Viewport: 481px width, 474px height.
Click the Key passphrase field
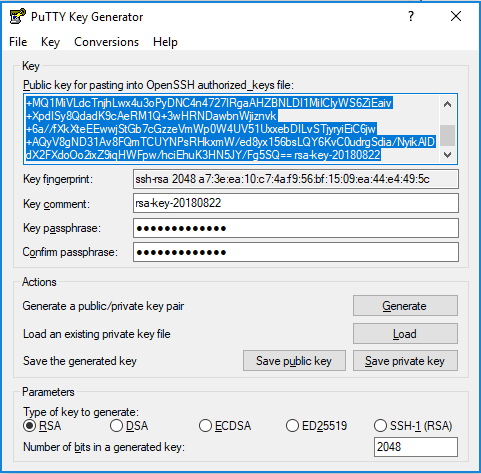pos(296,228)
